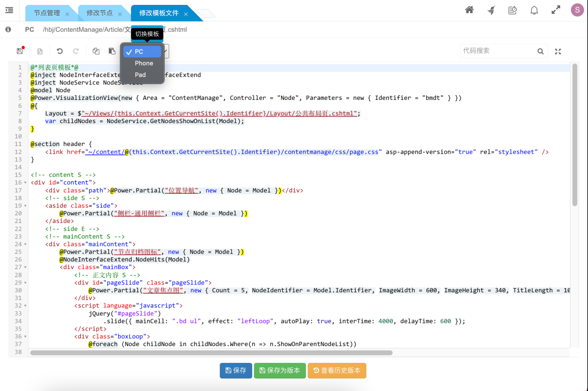Image resolution: width=588 pixels, height=391 pixels.
Task: Click the paste icon in editor toolbar
Action: [x=112, y=51]
